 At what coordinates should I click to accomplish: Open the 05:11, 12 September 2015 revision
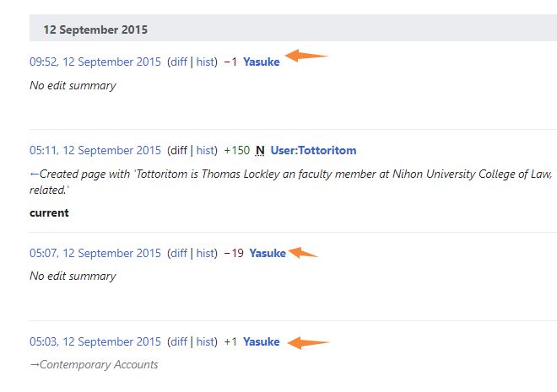point(95,150)
